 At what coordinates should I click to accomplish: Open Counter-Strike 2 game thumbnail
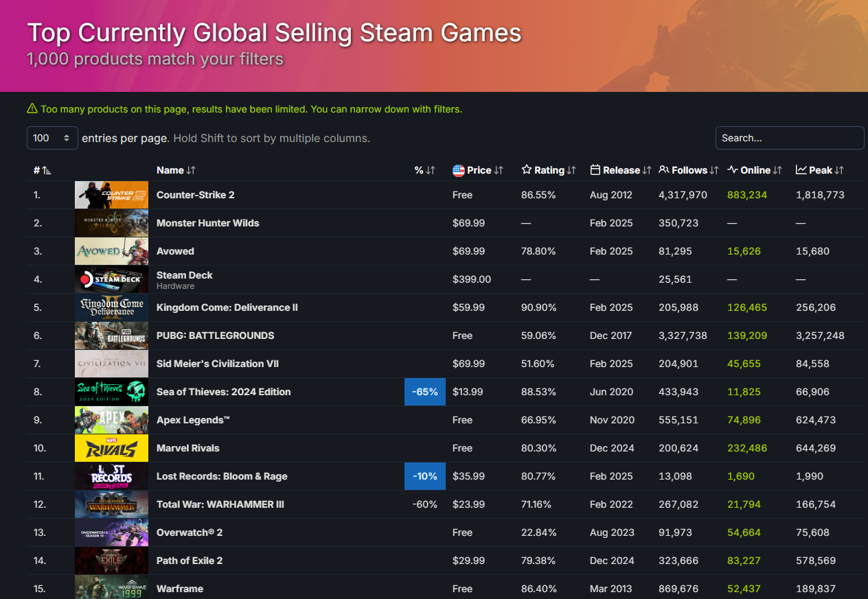tap(111, 195)
